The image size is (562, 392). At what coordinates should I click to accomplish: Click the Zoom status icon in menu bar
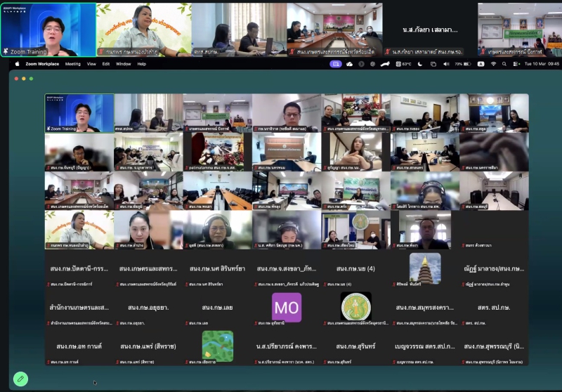(336, 64)
